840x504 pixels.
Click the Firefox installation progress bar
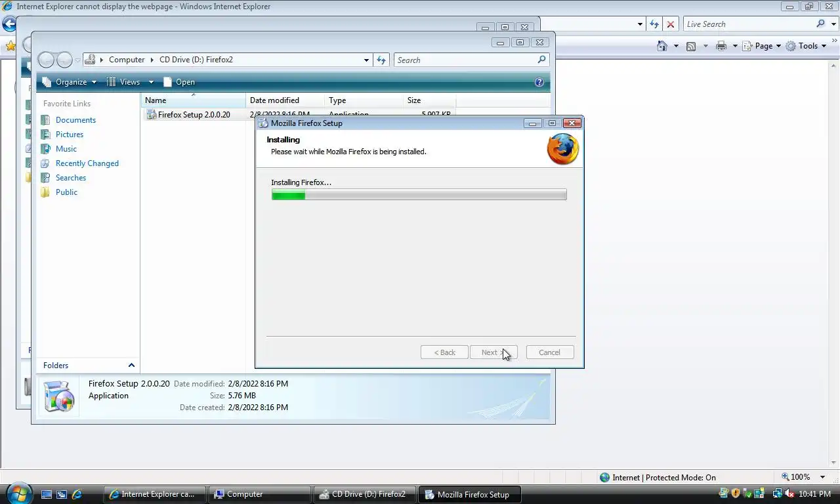click(x=419, y=194)
